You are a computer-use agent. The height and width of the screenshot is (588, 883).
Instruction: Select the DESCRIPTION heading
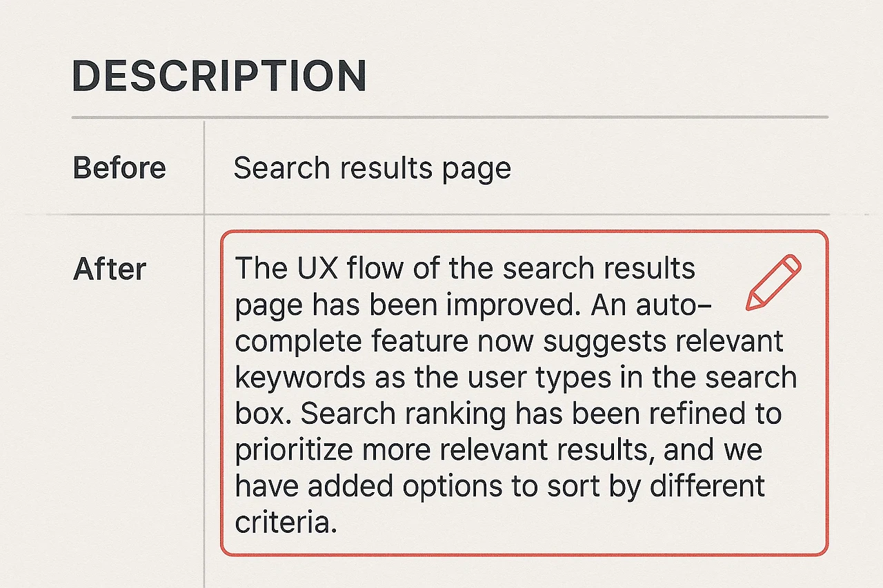219,76
